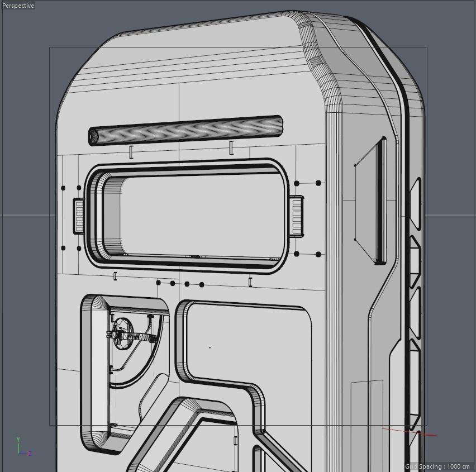Select the ribbed latch left of window

coord(79,216)
